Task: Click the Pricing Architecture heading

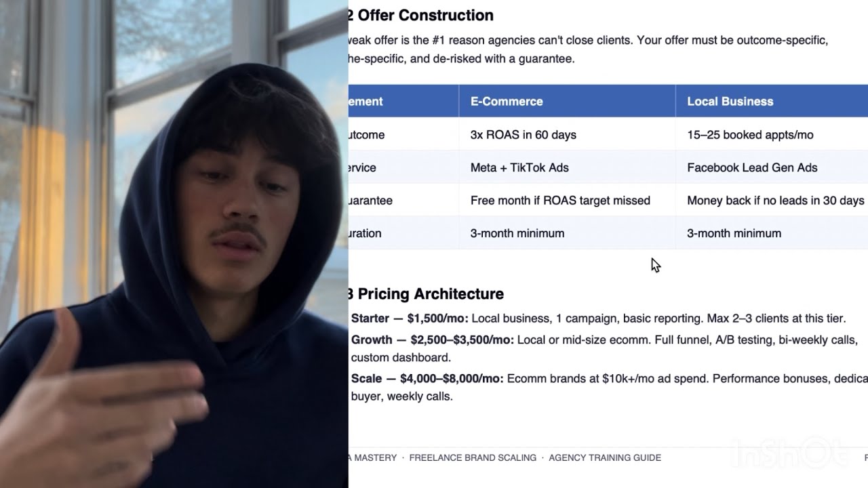Action: coord(430,294)
